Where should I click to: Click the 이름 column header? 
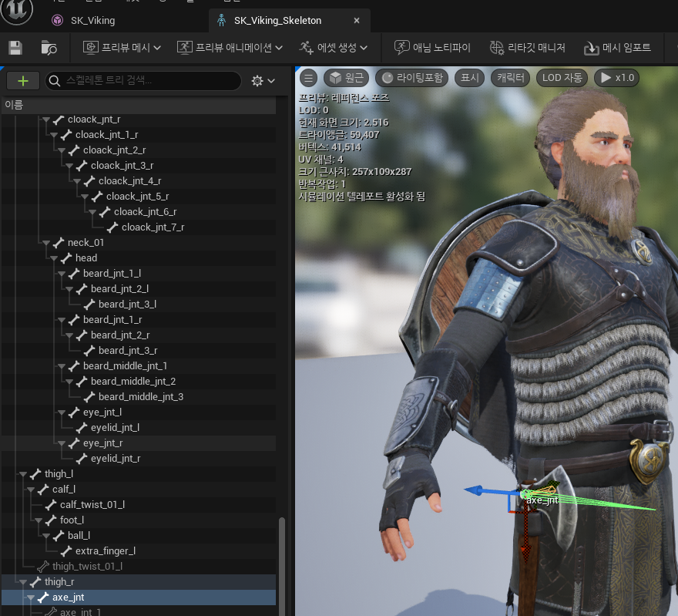[x=139, y=105]
